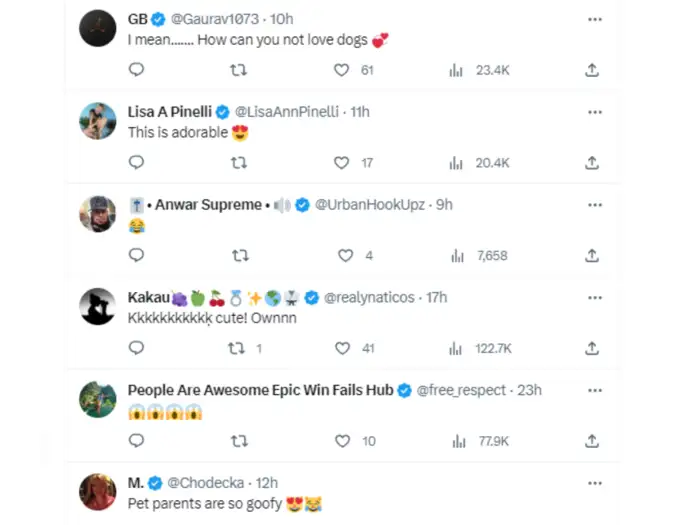Open the @free_respect profile handle
The image size is (700, 525).
(x=461, y=390)
